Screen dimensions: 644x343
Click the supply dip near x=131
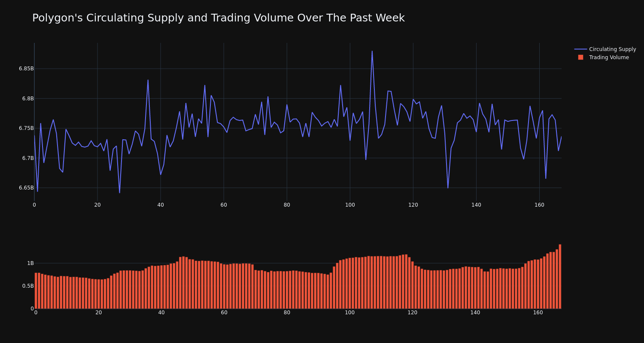(448, 188)
